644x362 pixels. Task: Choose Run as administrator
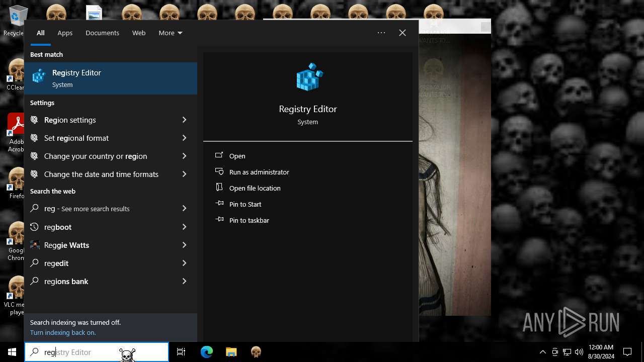point(259,172)
